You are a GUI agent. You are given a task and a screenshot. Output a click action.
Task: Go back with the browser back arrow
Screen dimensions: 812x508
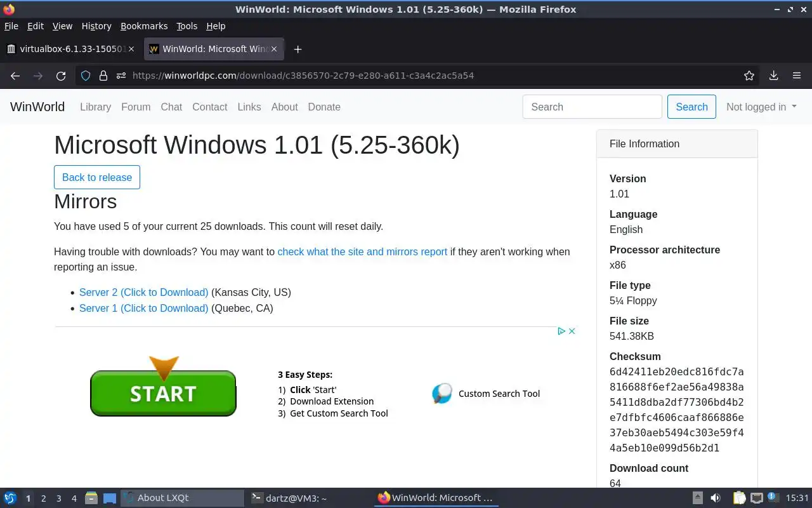[x=15, y=76]
